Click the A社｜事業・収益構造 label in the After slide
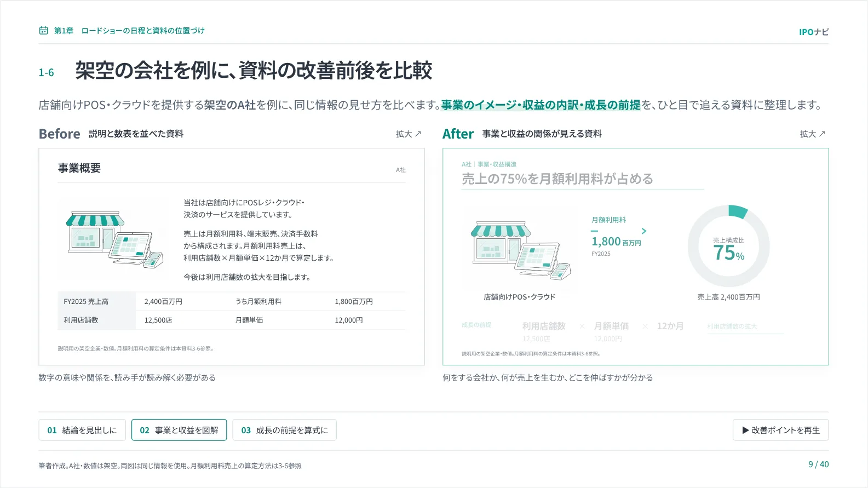 click(x=489, y=164)
